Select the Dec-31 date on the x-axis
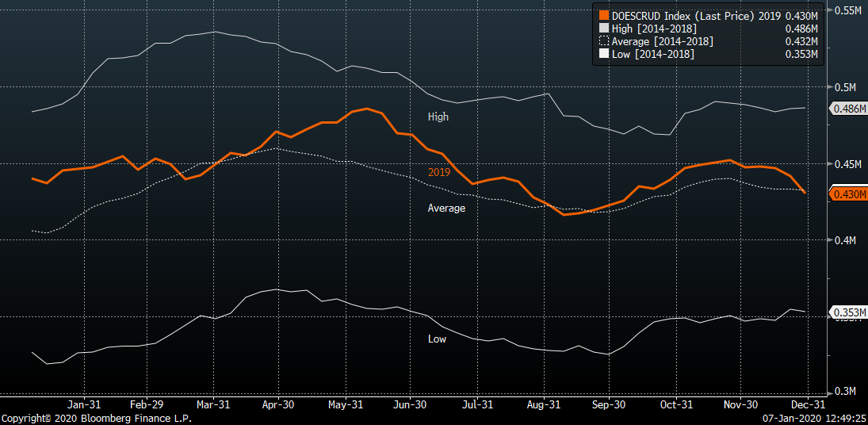This screenshot has width=868, height=425. [x=805, y=404]
